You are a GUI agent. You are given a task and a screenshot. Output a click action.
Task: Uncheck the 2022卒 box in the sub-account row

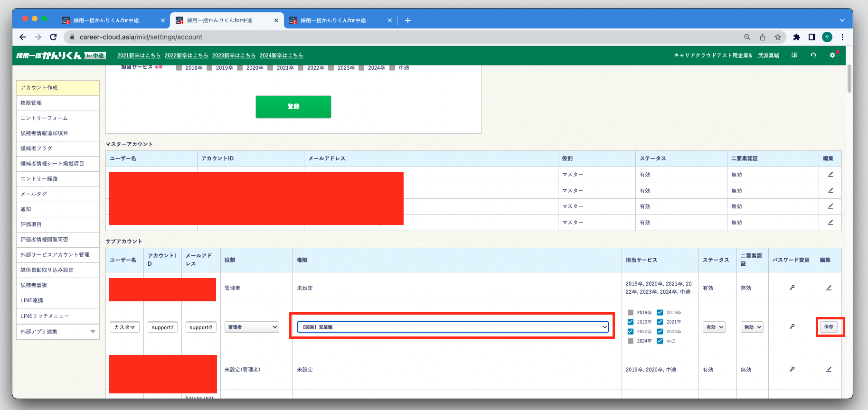tap(631, 332)
